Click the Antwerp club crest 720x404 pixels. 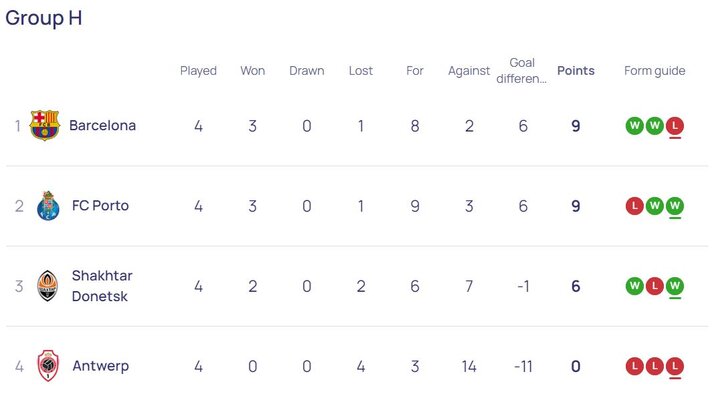(x=48, y=366)
